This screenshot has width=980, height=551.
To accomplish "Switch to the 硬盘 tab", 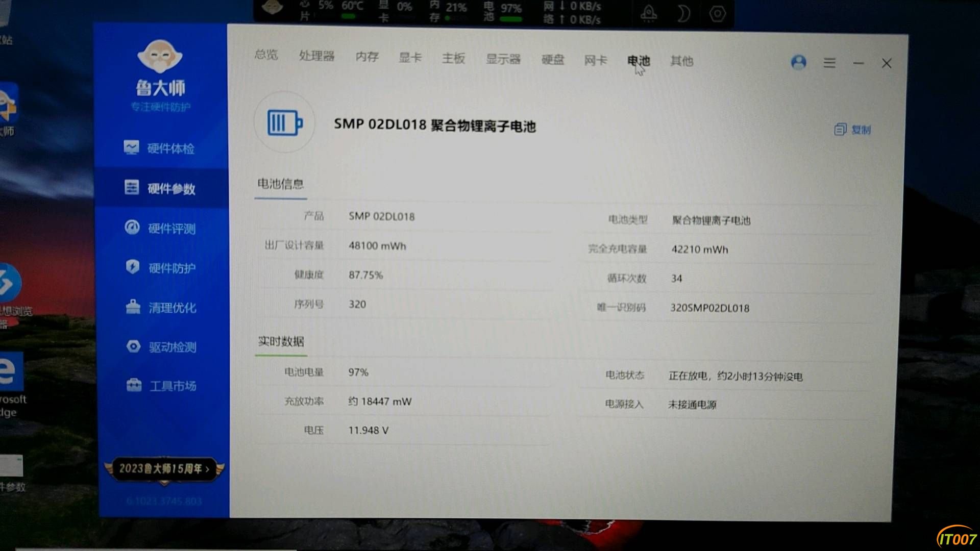I will click(552, 60).
